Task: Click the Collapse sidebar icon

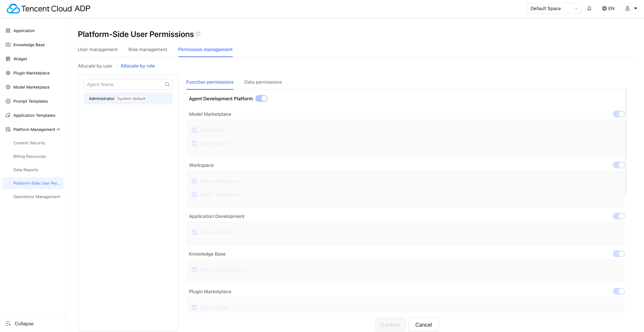Action: (8, 323)
